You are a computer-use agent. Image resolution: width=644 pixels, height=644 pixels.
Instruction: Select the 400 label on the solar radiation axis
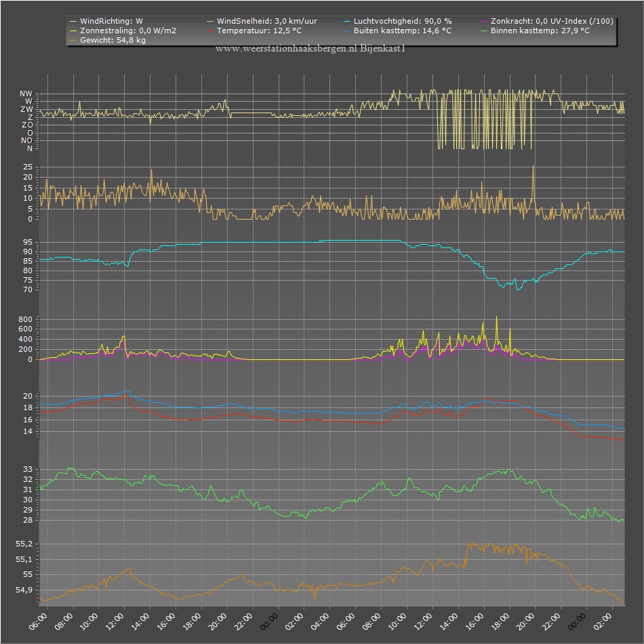pyautogui.click(x=26, y=339)
